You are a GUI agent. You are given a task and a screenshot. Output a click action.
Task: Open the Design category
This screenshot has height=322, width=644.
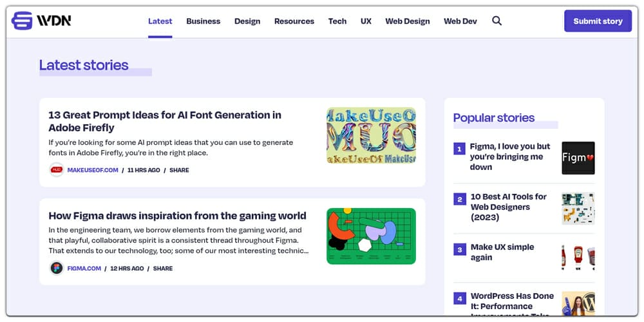(247, 21)
